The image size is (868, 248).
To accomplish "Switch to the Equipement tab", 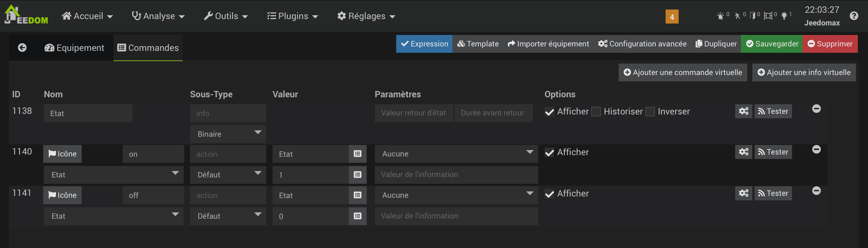I will 74,48.
